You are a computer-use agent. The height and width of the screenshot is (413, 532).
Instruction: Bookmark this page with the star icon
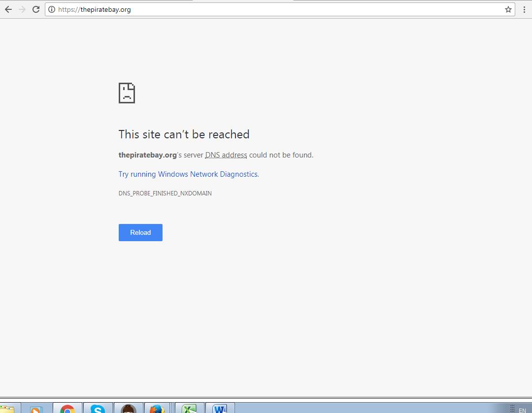[x=508, y=9]
